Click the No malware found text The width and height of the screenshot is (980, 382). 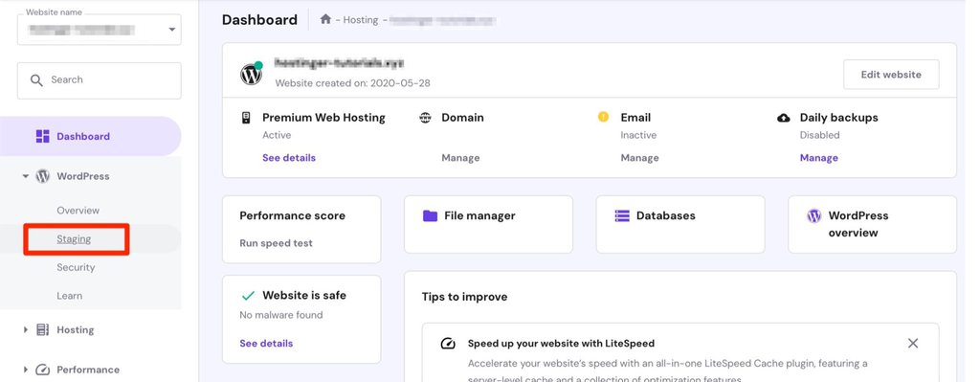click(x=281, y=315)
